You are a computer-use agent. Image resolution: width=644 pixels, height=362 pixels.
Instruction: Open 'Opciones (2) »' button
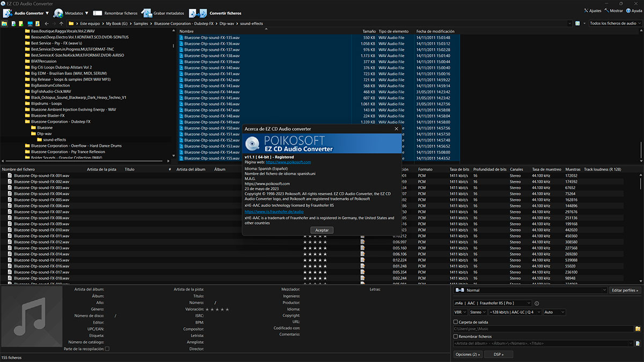468,354
